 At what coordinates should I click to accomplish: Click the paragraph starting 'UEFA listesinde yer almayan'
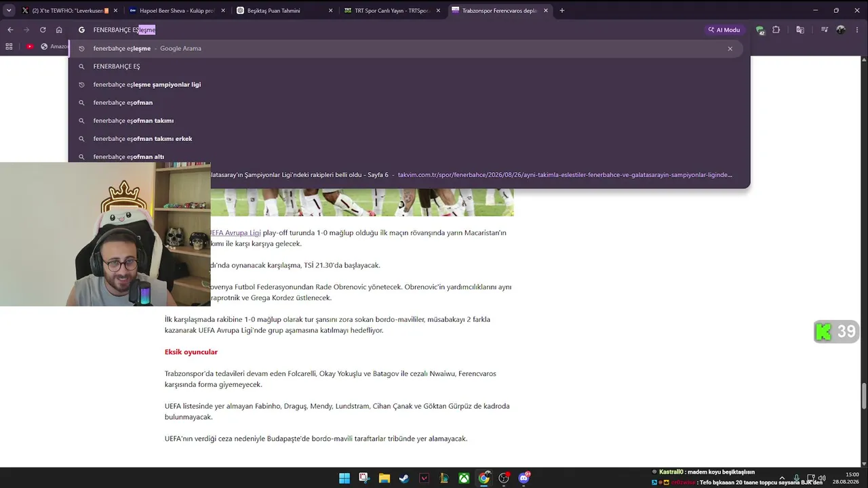[337, 411]
